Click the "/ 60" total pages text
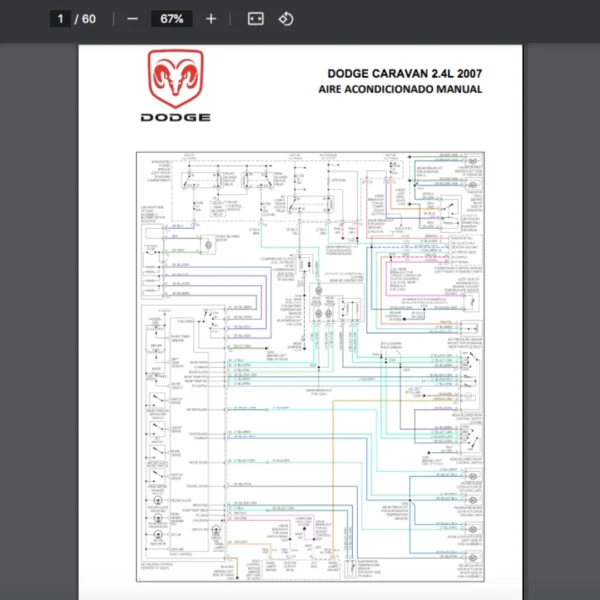The width and height of the screenshot is (600, 600). pos(85,19)
